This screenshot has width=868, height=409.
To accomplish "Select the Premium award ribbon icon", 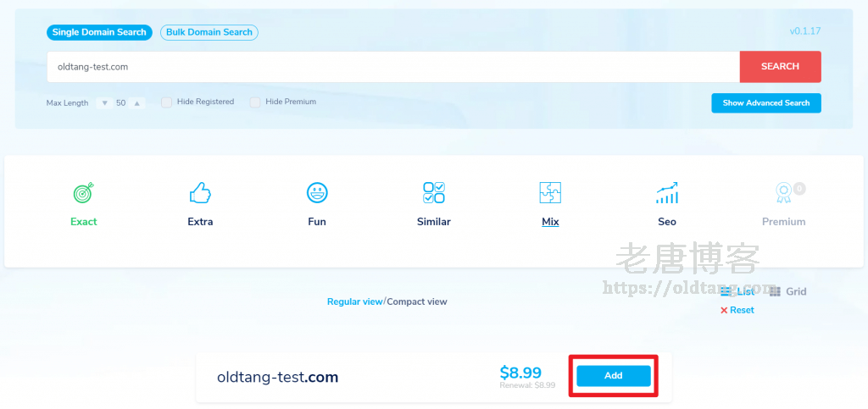I will [x=783, y=194].
